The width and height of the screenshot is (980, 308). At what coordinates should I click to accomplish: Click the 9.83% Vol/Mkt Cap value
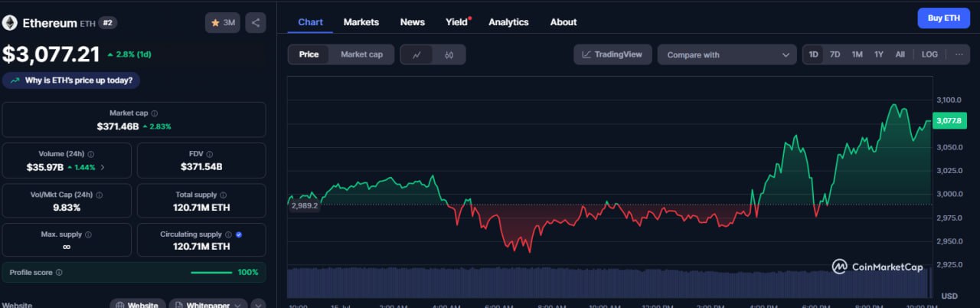[67, 207]
